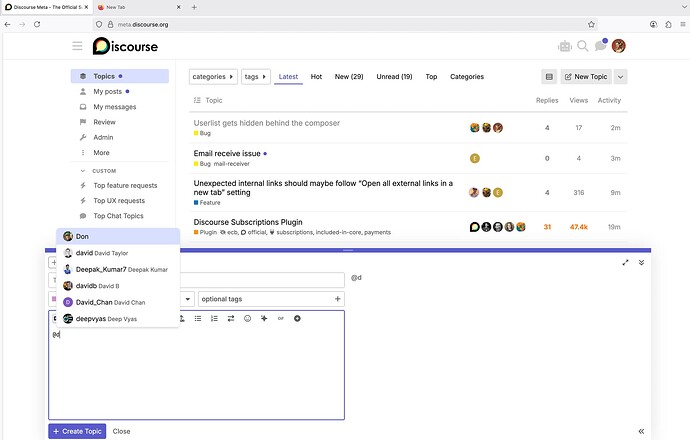This screenshot has width=690, height=440.
Task: Open the categories filter dropdown
Action: [x=213, y=77]
